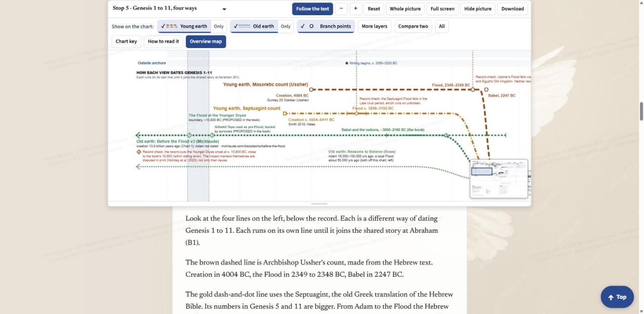Toggle the Old earth layer

coord(254,26)
